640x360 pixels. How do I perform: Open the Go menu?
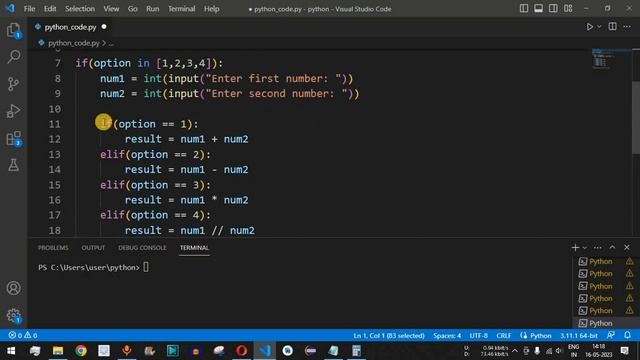coord(133,9)
